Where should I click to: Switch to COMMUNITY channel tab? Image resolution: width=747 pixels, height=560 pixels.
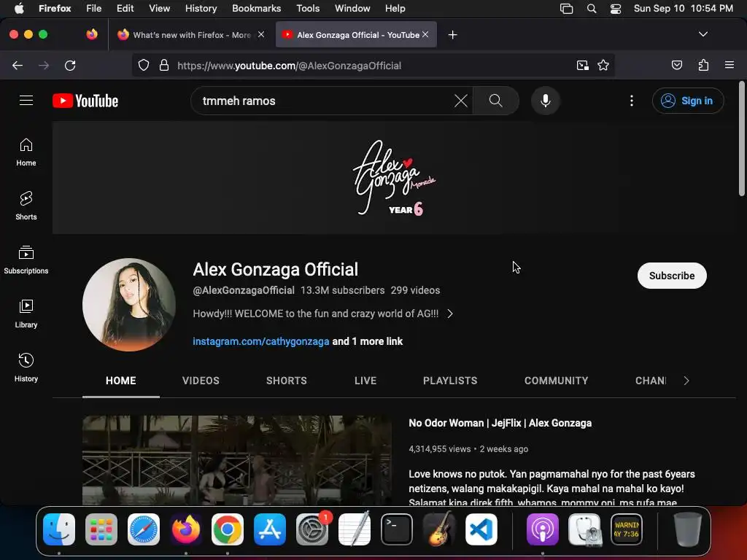(556, 381)
